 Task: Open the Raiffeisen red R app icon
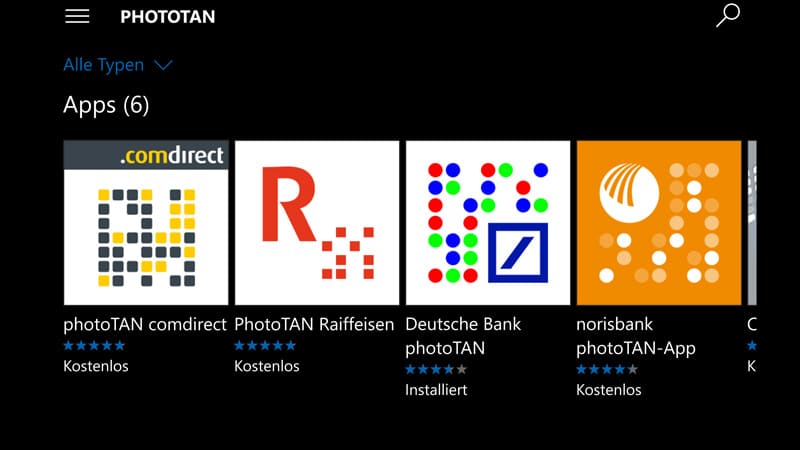pos(317,222)
